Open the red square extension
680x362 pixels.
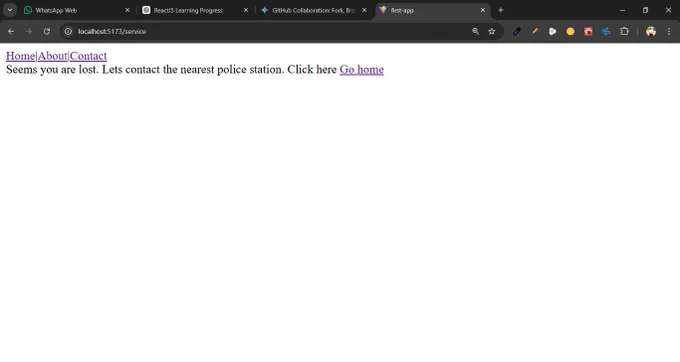click(x=588, y=31)
